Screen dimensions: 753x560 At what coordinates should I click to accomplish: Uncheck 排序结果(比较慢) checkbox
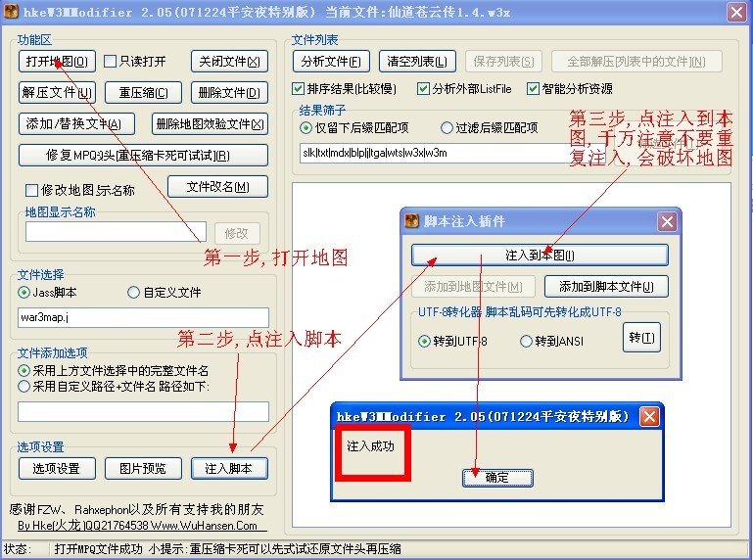[x=299, y=89]
